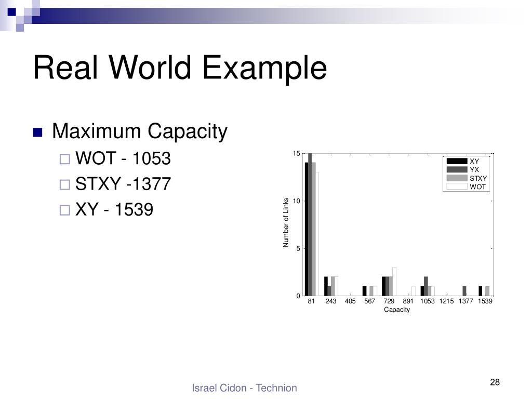Click the x-axis tick label '1539'
The image size is (532, 399).
[485, 301]
